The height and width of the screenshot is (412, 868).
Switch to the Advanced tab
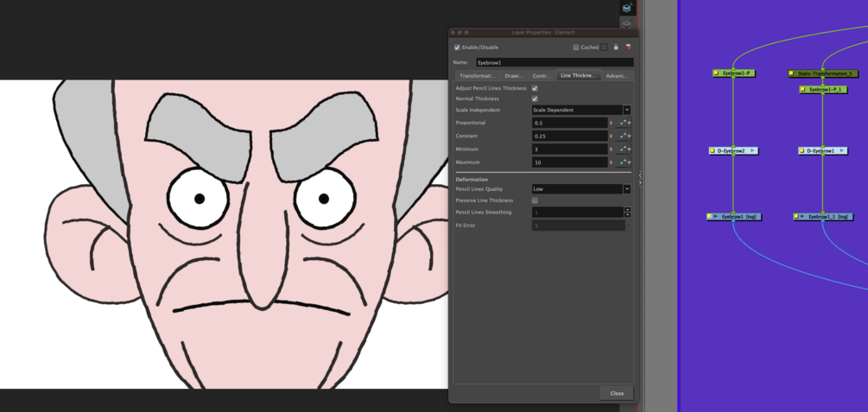pyautogui.click(x=618, y=76)
